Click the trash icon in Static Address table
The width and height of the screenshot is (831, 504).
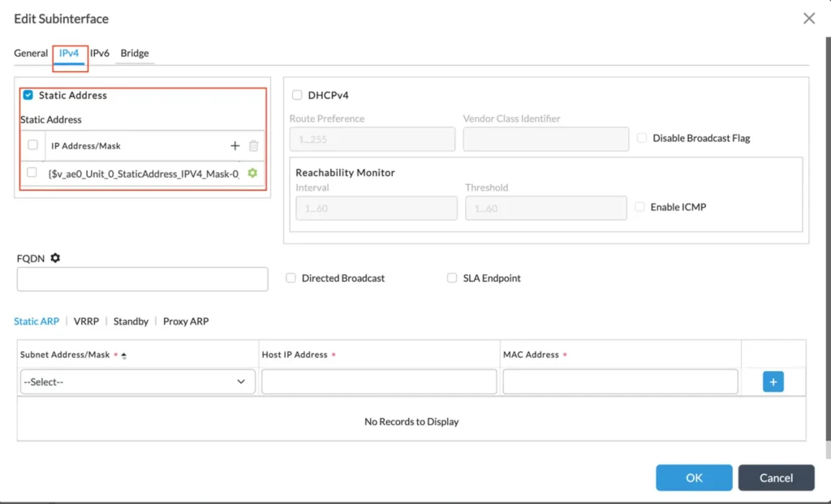coord(254,146)
